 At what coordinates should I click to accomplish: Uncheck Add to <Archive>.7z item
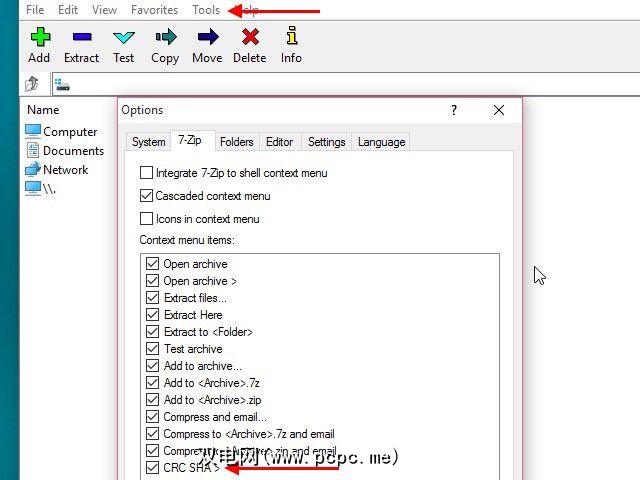(152, 383)
